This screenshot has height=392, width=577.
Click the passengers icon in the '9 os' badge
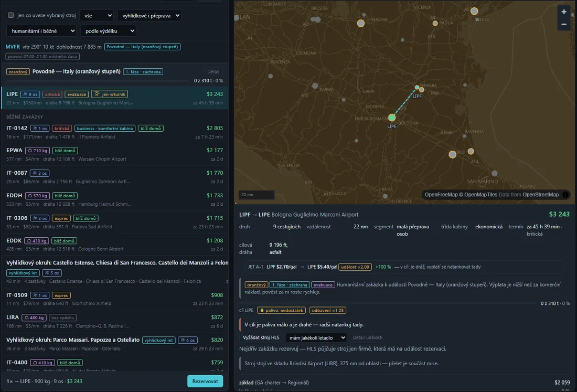click(25, 94)
